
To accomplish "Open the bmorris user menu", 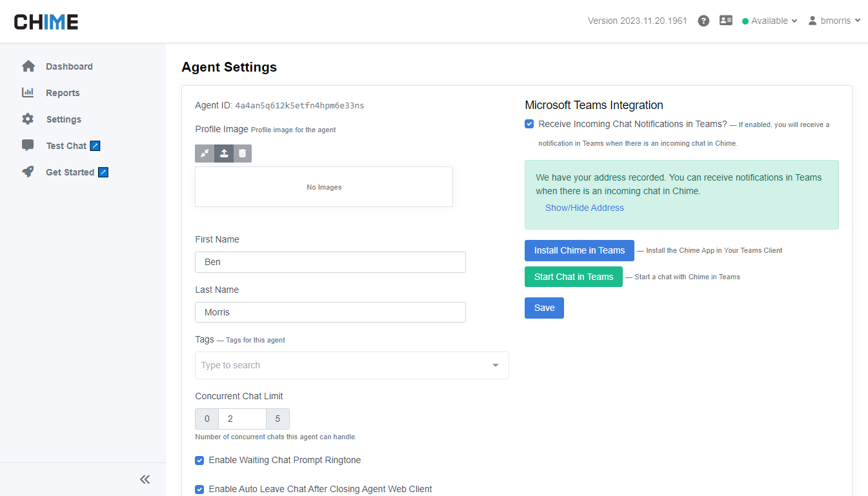I will pyautogui.click(x=835, y=21).
